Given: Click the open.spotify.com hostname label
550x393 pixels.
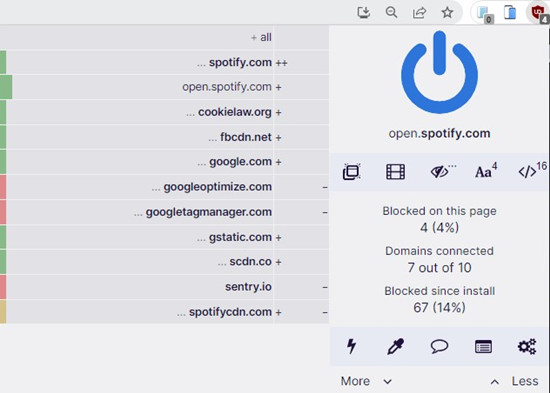Looking at the screenshot, I should click(x=439, y=133).
